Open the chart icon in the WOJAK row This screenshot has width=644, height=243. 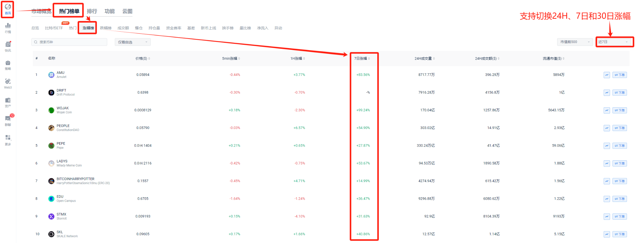pos(607,110)
